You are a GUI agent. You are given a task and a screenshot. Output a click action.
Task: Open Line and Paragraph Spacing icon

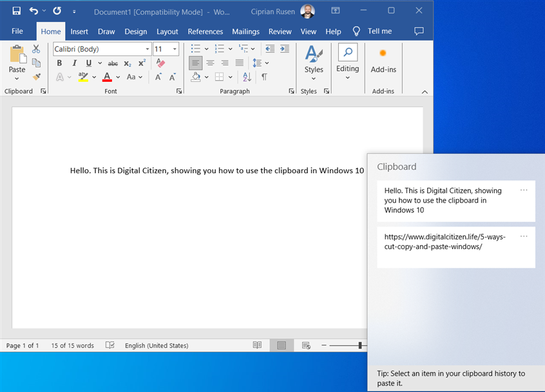pos(257,63)
